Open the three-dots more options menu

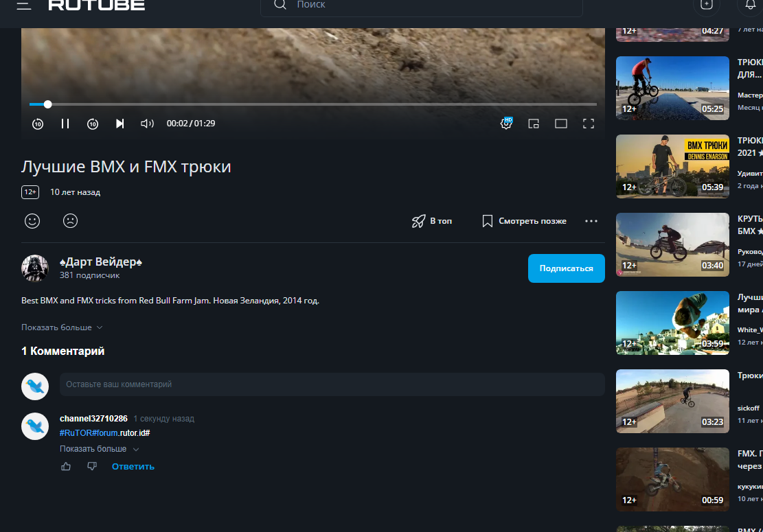pos(591,221)
